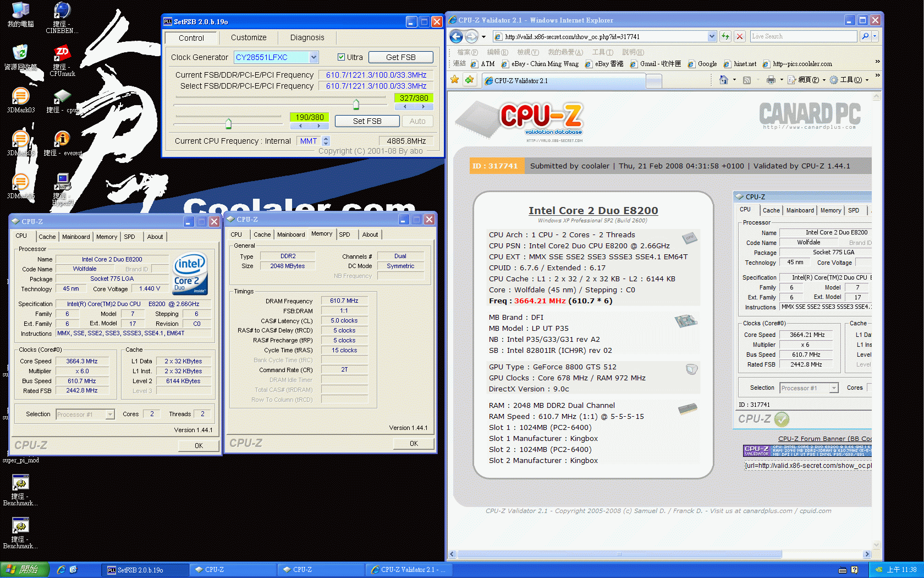Open Favorites Center star icon

(x=455, y=80)
